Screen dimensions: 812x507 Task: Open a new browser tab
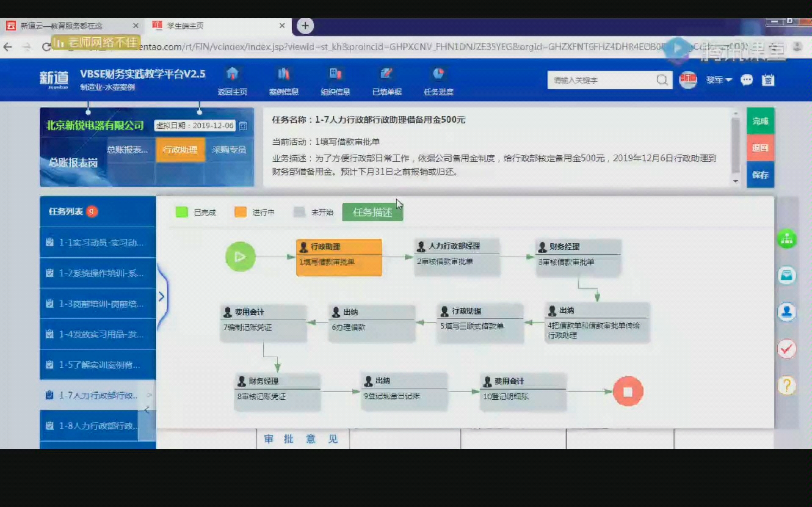[305, 26]
